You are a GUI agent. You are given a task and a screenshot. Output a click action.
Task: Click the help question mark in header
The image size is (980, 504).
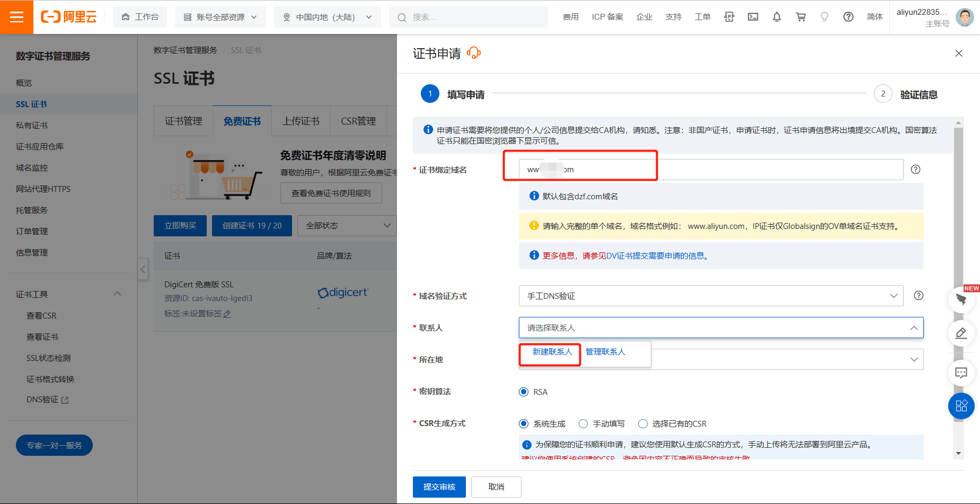click(848, 17)
